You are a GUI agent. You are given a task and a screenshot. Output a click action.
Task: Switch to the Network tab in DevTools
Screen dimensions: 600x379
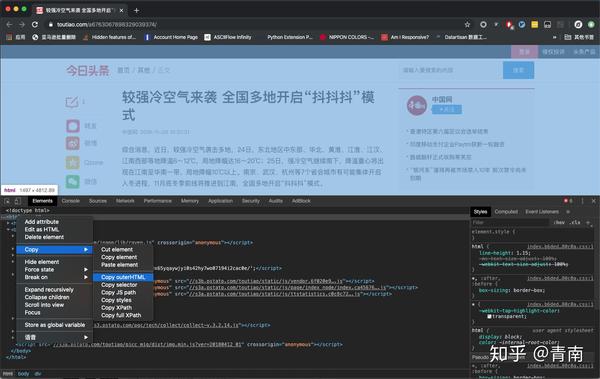(125, 201)
